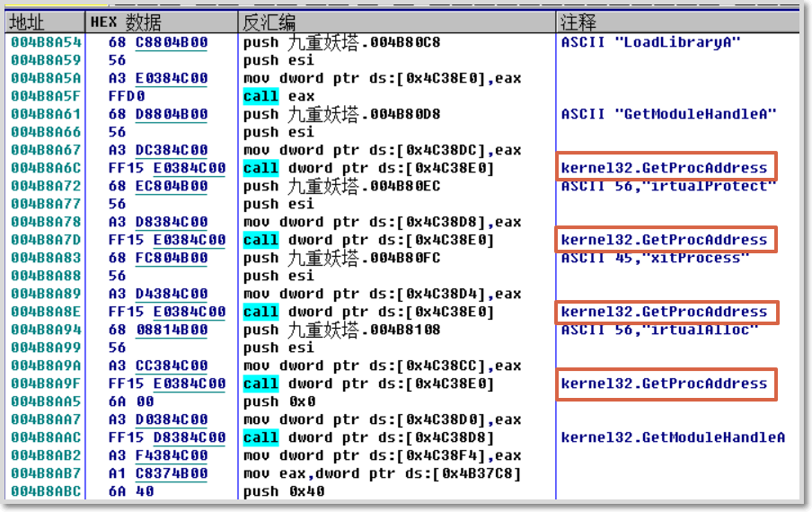The height and width of the screenshot is (512, 812).
Task: Click the HEX 数据 column header
Action: (161, 22)
